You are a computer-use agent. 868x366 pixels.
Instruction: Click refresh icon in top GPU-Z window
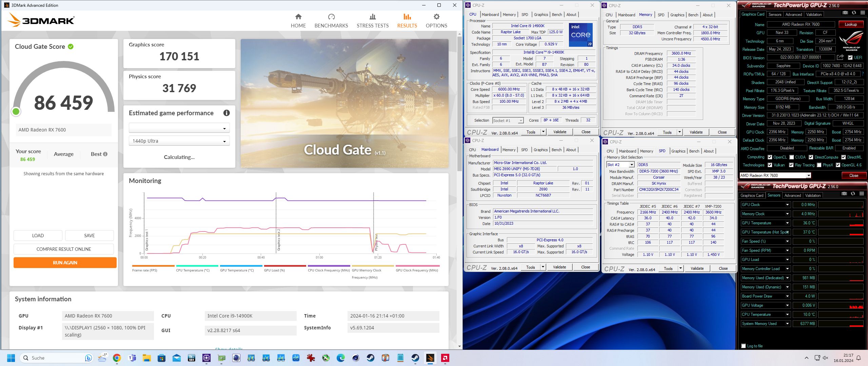(854, 13)
